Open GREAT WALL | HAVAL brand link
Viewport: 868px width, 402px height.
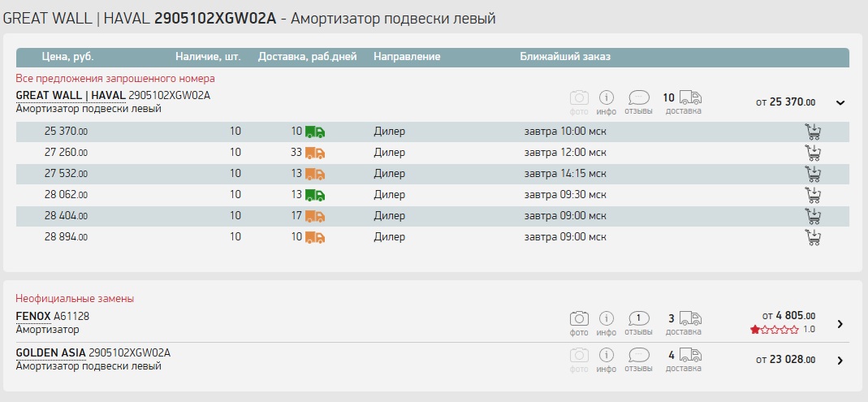(71, 95)
